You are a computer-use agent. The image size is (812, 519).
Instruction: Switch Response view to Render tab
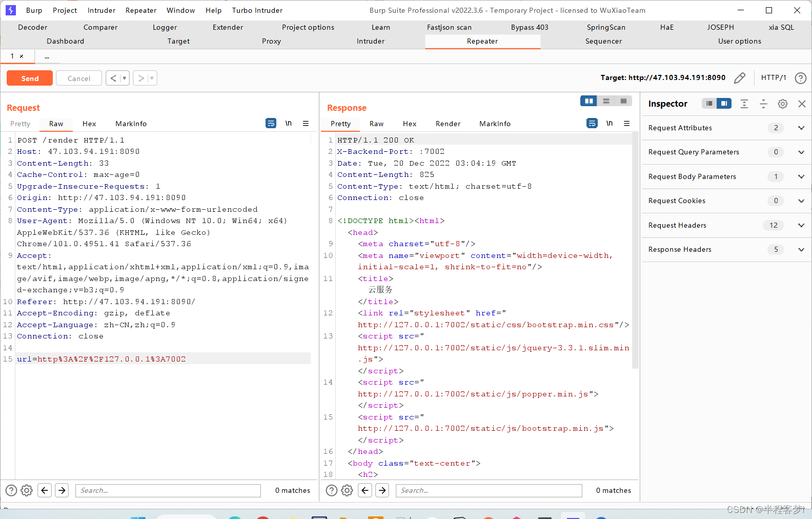coord(448,124)
